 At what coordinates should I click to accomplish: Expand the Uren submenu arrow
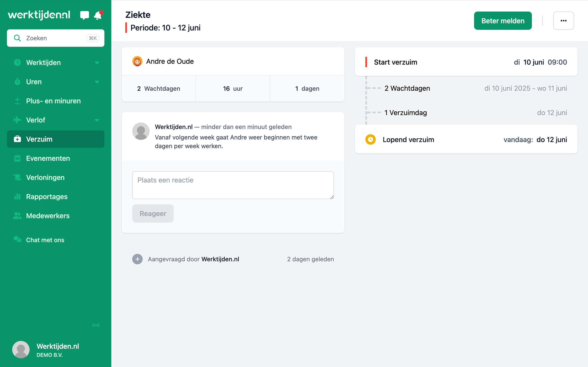tap(97, 82)
